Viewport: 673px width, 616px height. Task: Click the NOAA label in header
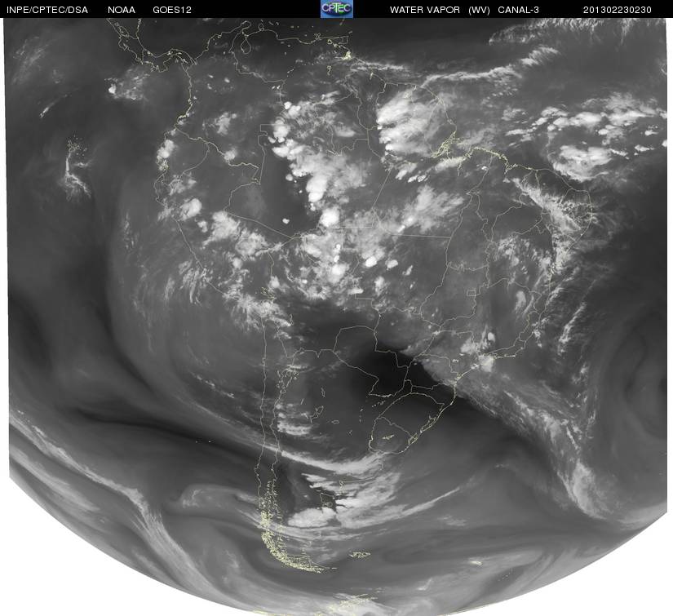tap(122, 10)
